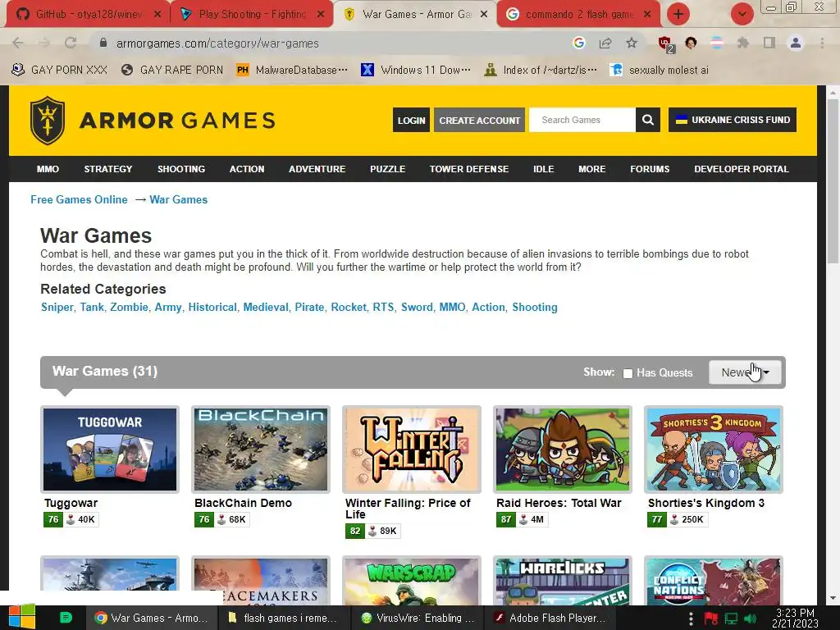Click the site lock icon in address bar
840x630 pixels.
tap(103, 43)
